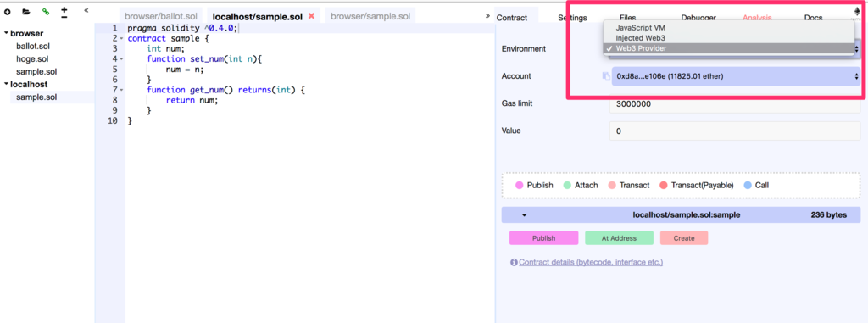Image resolution: width=868 pixels, height=323 pixels.
Task: Fold the get_num function at line 7
Action: pyautogui.click(x=121, y=90)
